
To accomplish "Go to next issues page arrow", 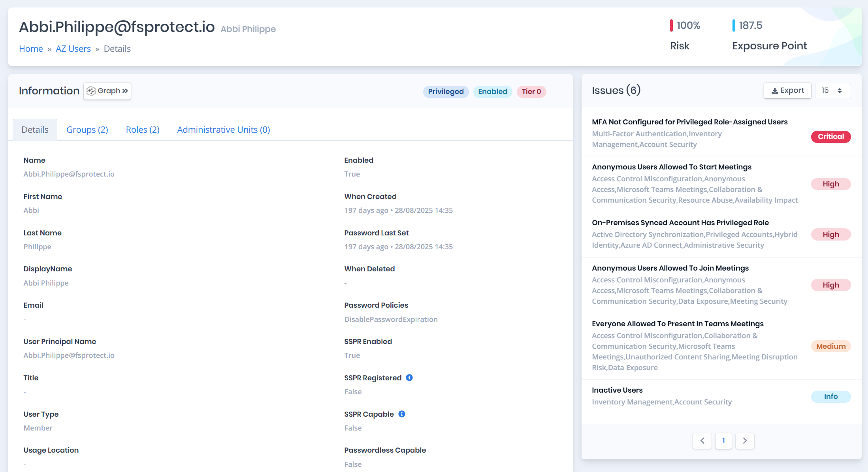I will 745,441.
